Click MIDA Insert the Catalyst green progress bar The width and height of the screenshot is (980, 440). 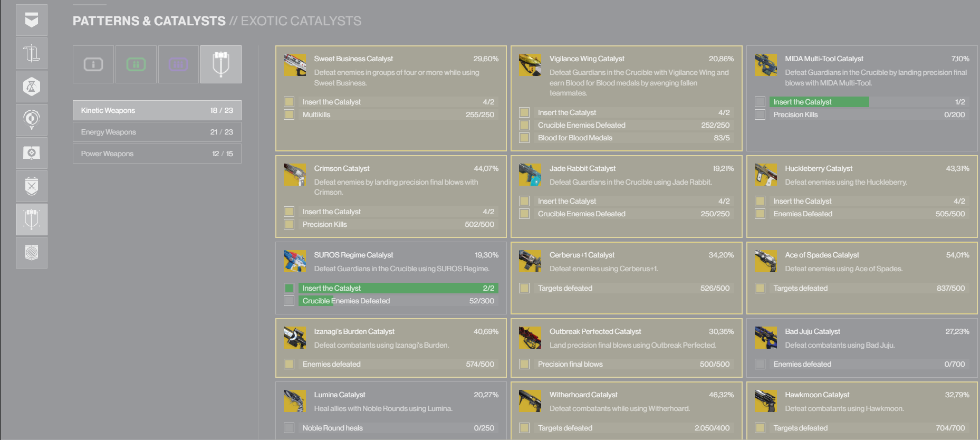(819, 102)
